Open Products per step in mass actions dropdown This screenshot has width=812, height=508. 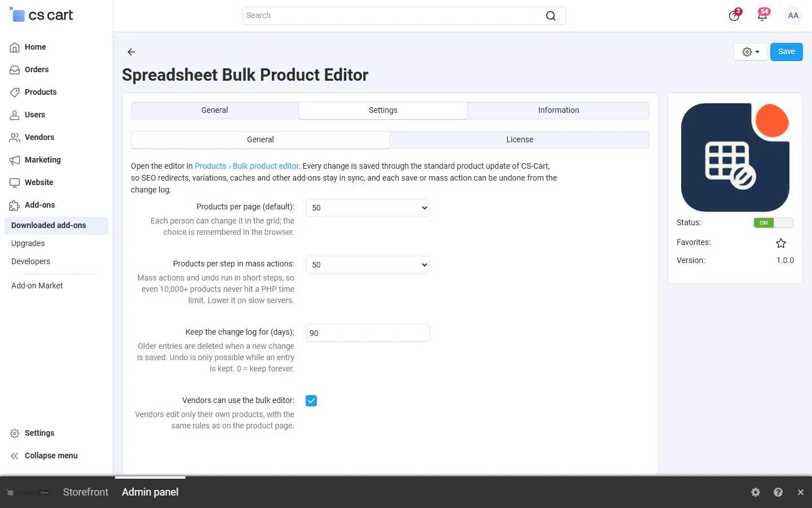pos(368,265)
